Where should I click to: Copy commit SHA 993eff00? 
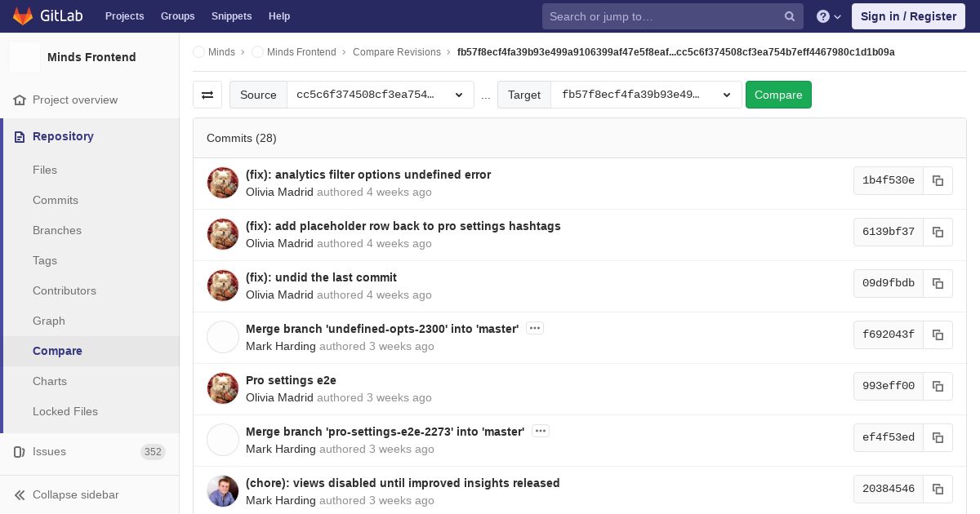938,386
